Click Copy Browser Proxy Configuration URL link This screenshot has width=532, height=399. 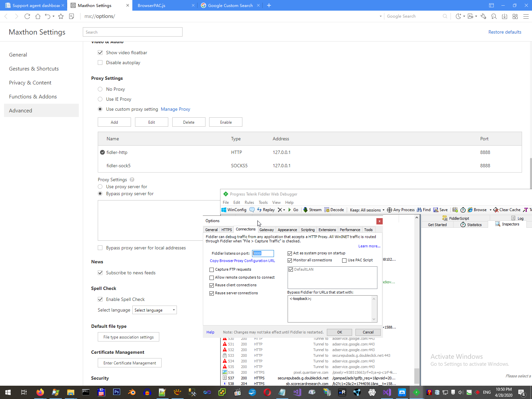tap(242, 261)
